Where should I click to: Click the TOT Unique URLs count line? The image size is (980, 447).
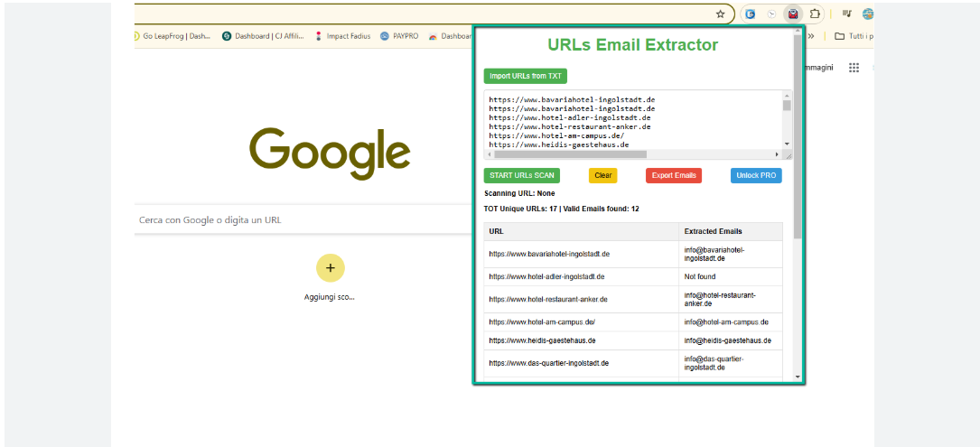pos(561,209)
